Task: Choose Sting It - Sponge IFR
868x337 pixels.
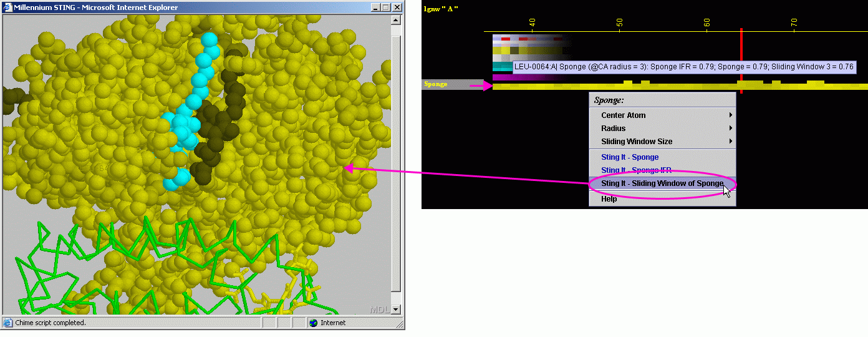Action: [662, 170]
